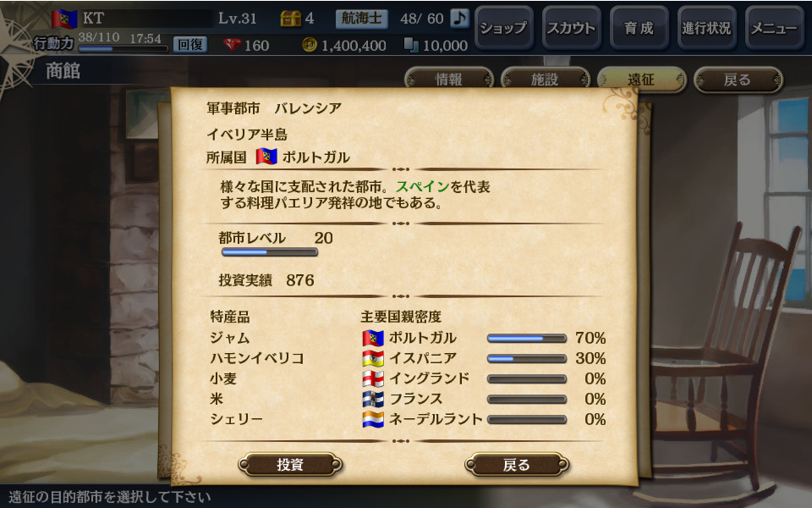Viewport: 812px width, 508px height.
Task: Click the red gem currency icon
Action: 232,45
